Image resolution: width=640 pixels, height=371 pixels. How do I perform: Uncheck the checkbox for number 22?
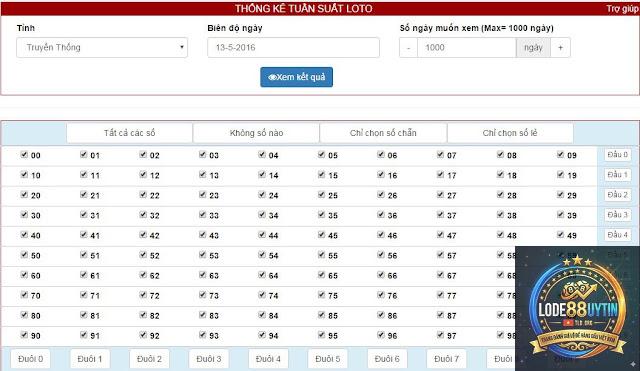143,194
